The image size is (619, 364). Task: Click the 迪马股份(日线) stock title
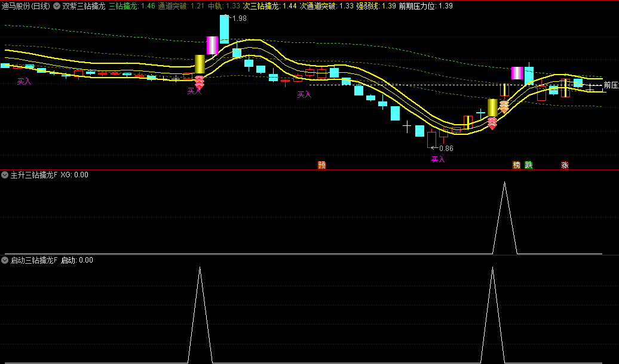tap(26, 6)
